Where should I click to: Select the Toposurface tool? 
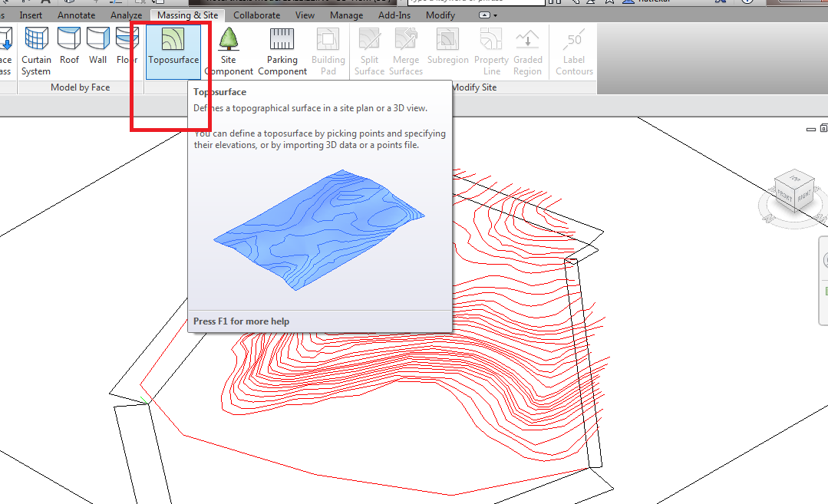coord(173,50)
